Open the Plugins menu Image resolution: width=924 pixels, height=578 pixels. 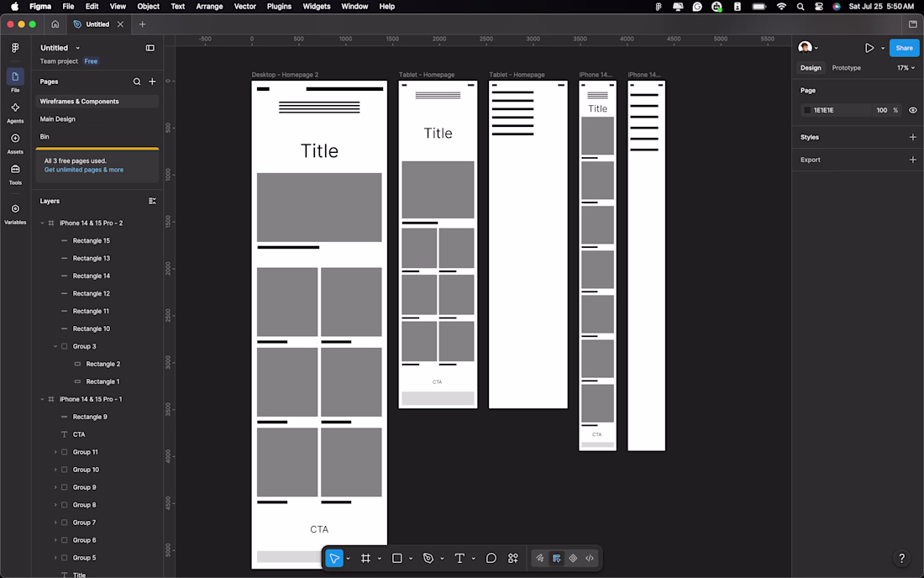279,7
